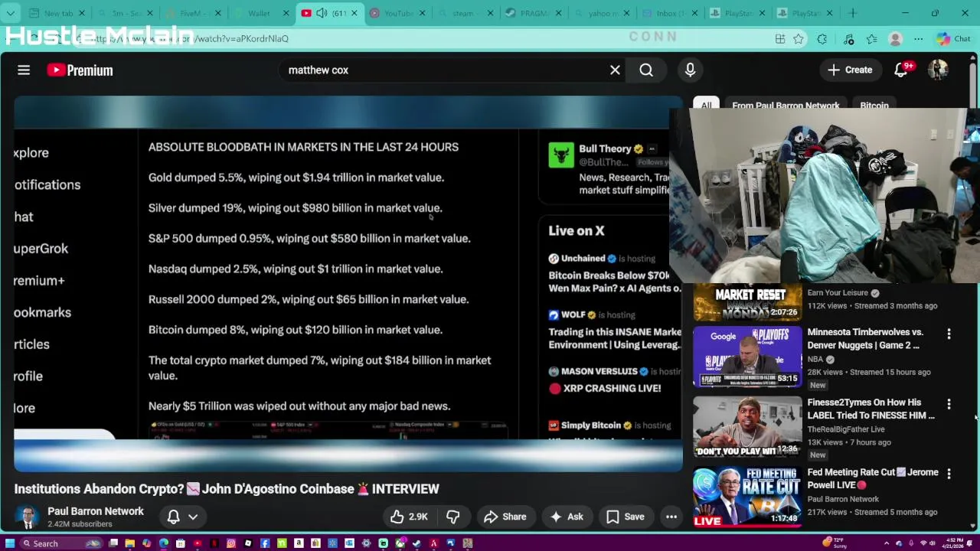Click the Amazon icon in the taskbar
This screenshot has height=551, width=980.
click(299, 543)
